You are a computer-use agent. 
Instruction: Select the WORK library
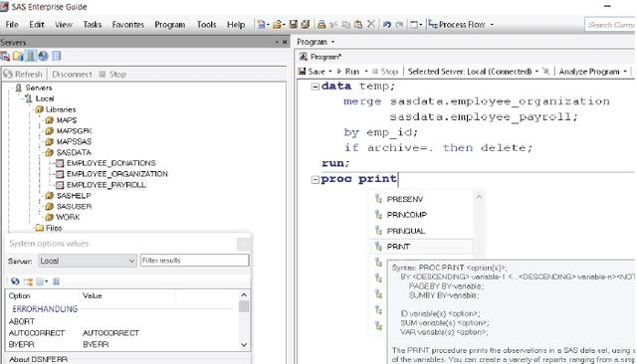click(68, 217)
